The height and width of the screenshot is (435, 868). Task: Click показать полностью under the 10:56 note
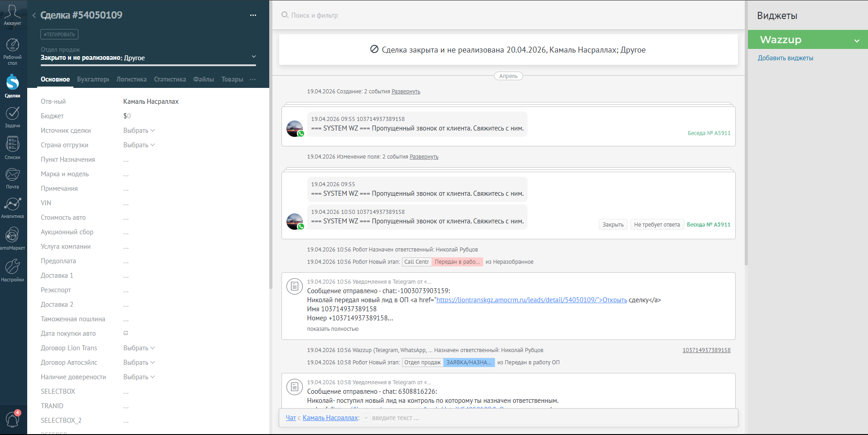[333, 329]
